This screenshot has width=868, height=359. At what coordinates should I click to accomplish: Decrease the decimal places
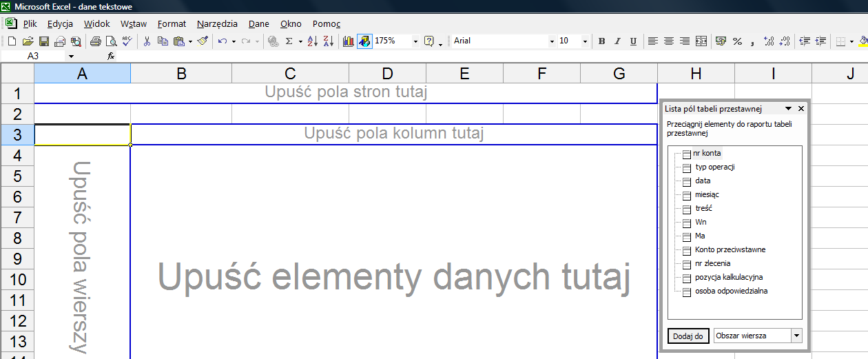tap(785, 41)
